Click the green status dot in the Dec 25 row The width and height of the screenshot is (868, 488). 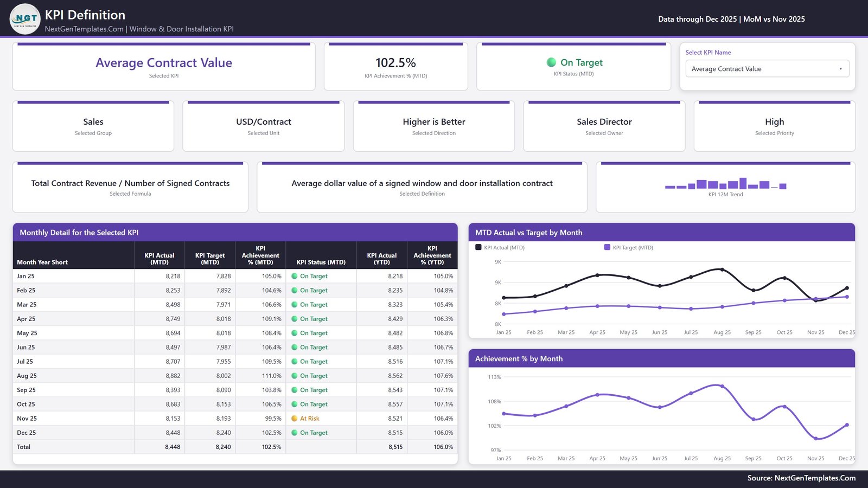pos(295,433)
